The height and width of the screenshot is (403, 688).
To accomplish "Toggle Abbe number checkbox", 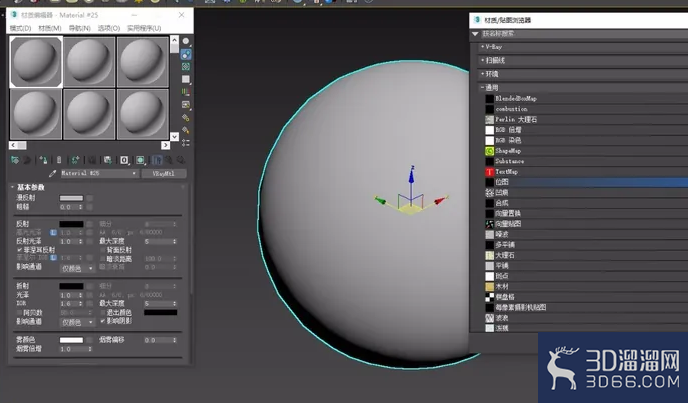I will tap(19, 313).
